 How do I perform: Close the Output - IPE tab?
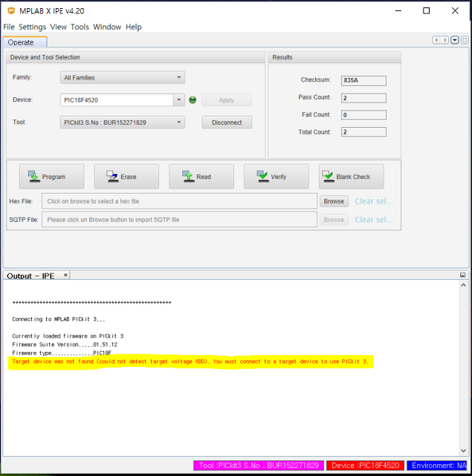(65, 275)
